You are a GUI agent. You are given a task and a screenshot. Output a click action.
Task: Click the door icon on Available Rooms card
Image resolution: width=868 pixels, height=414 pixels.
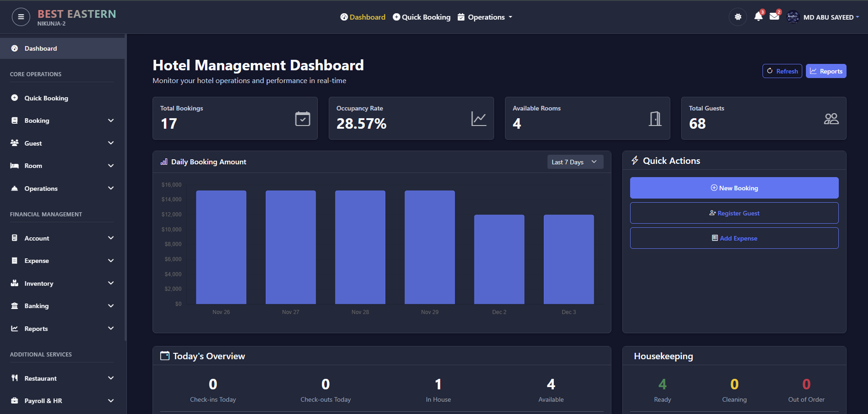click(655, 118)
